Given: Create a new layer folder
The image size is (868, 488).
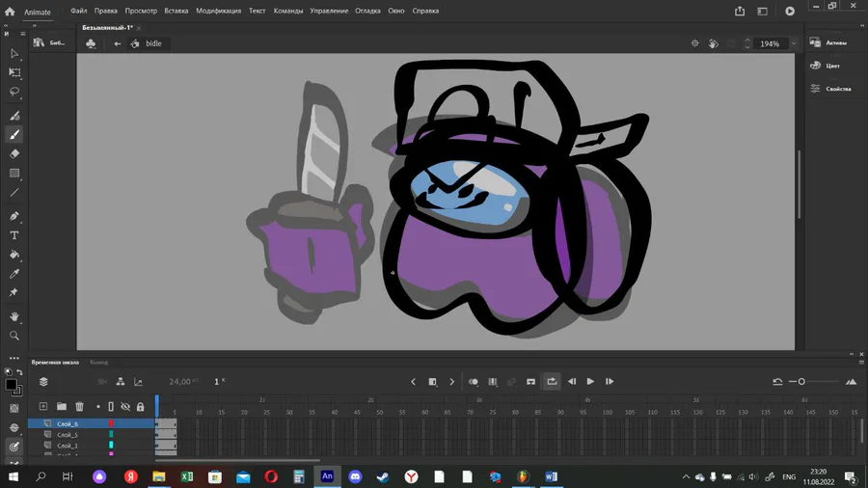Looking at the screenshot, I should coord(62,407).
